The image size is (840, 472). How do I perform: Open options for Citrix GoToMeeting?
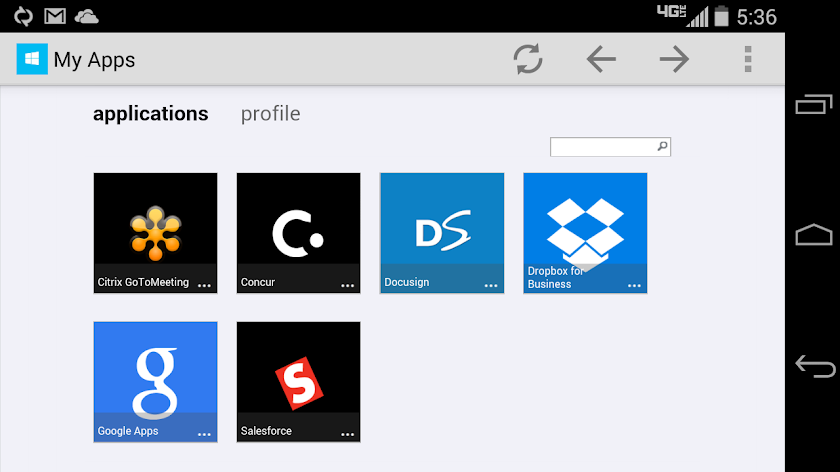(204, 286)
